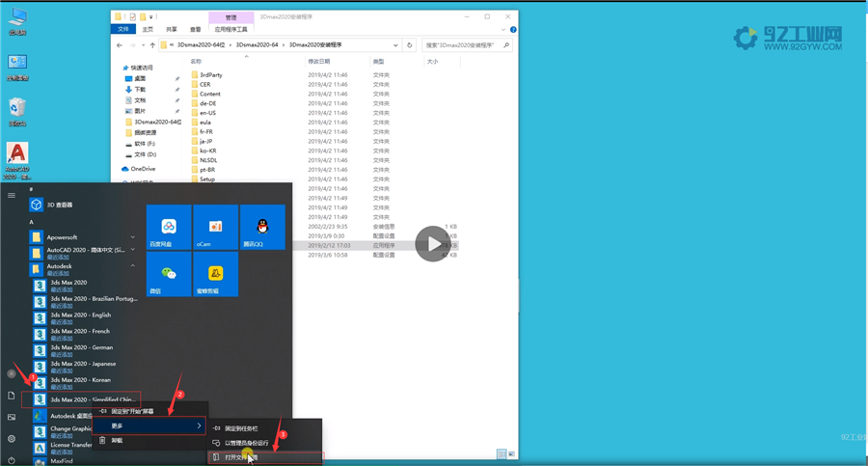Expand the Apowersoft folder group

[133, 237]
